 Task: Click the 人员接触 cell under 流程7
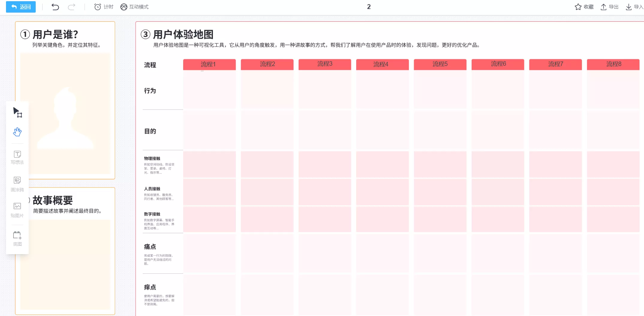pos(556,192)
